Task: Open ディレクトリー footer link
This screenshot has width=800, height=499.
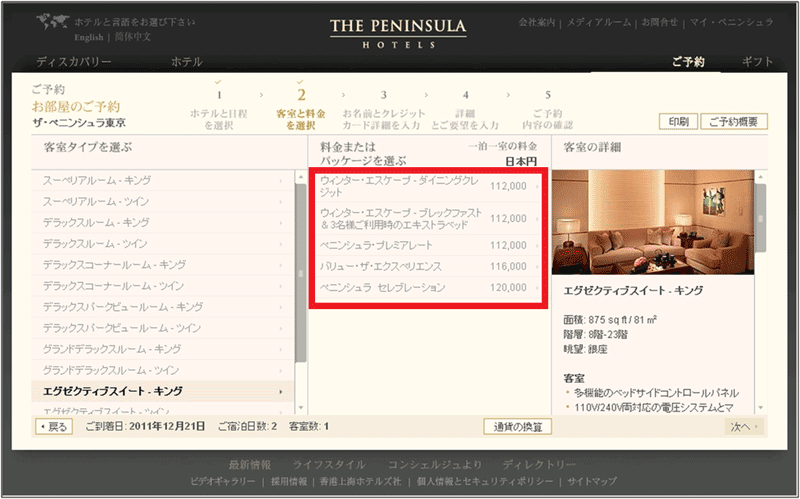Action: (539, 465)
